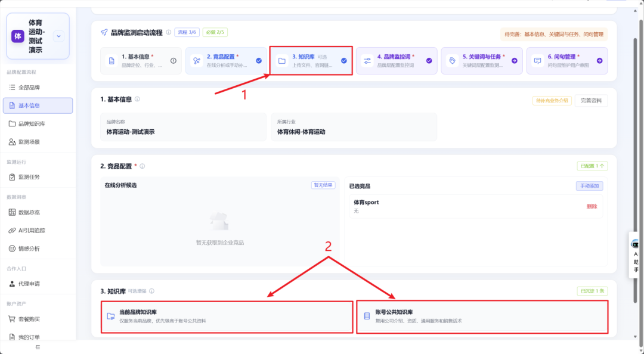The image size is (644, 354).
Task: Open 监测任务 sidebar item
Action: click(38, 177)
